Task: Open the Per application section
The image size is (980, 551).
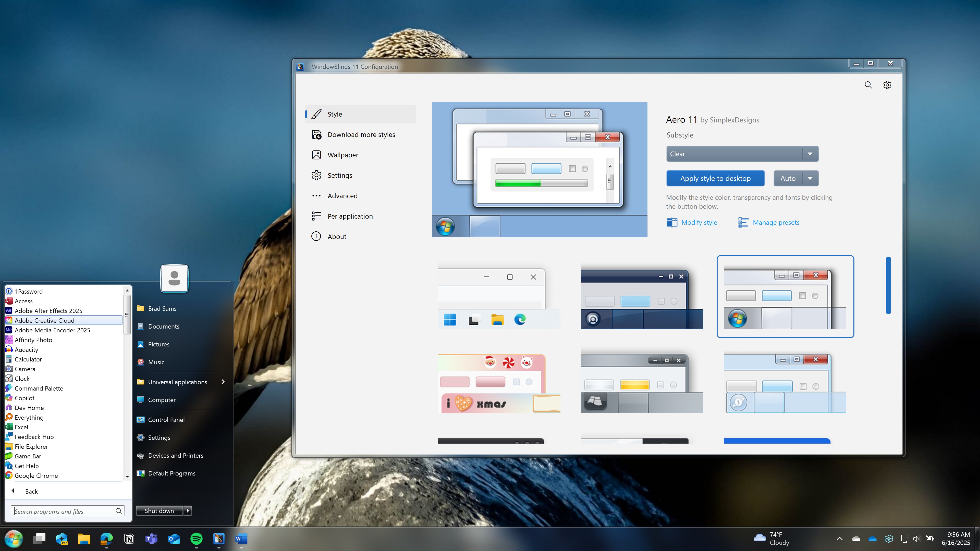Action: click(361, 216)
